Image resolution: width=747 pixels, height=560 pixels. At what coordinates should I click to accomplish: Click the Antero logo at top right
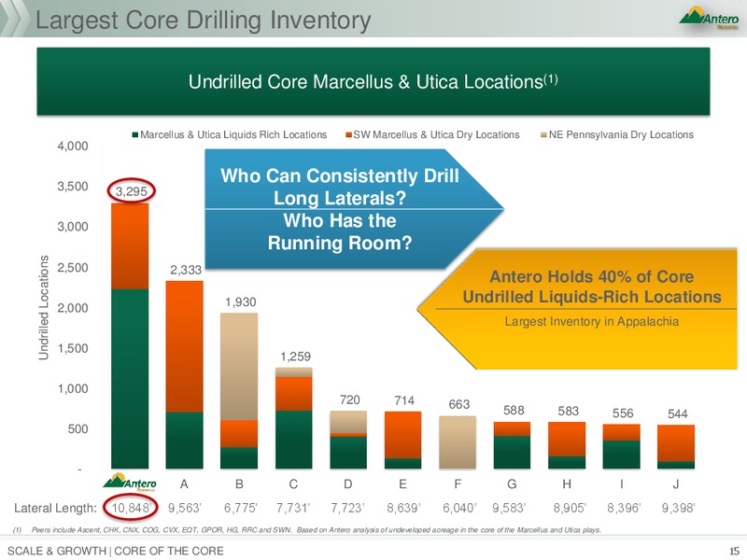[x=709, y=18]
